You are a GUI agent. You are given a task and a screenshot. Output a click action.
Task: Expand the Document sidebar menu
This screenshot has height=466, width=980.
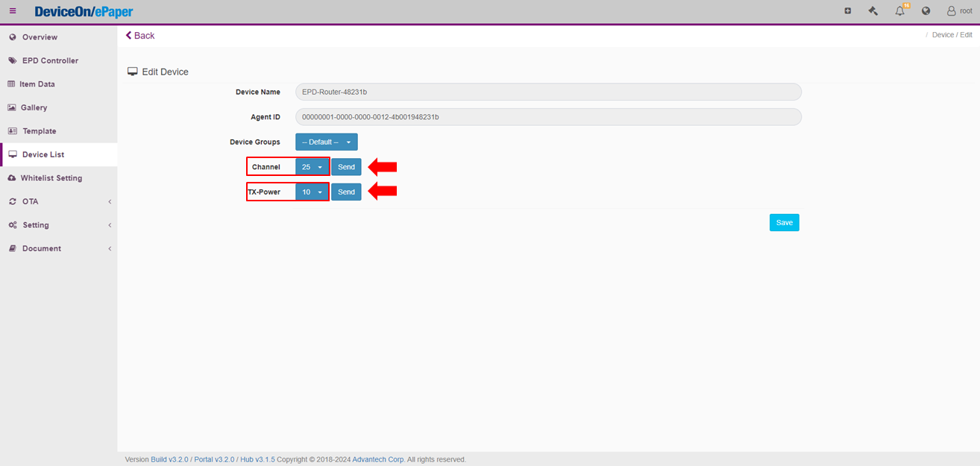[58, 248]
